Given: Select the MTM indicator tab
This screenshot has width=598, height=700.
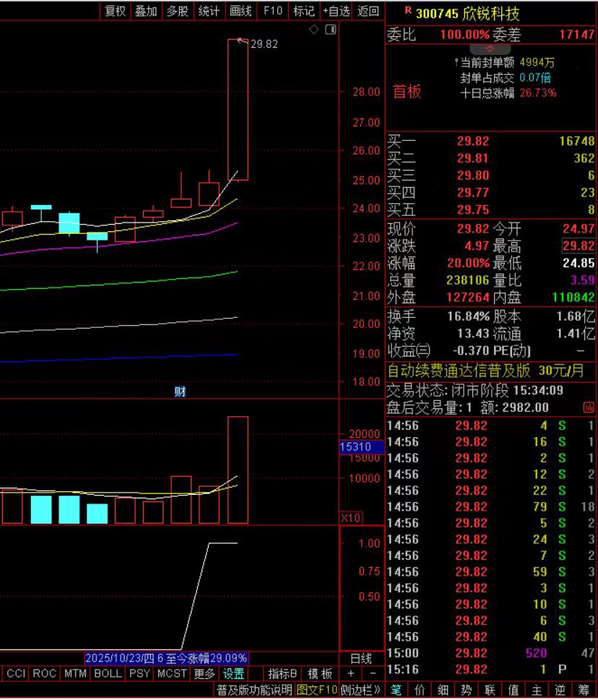Looking at the screenshot, I should tap(75, 673).
